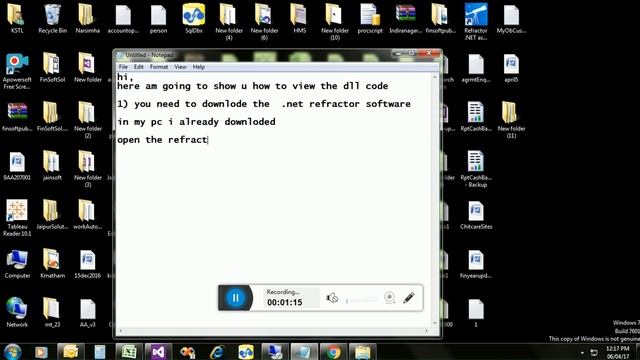Select the Krnatham folder icon
The width and height of the screenshot is (640, 360).
(52, 264)
